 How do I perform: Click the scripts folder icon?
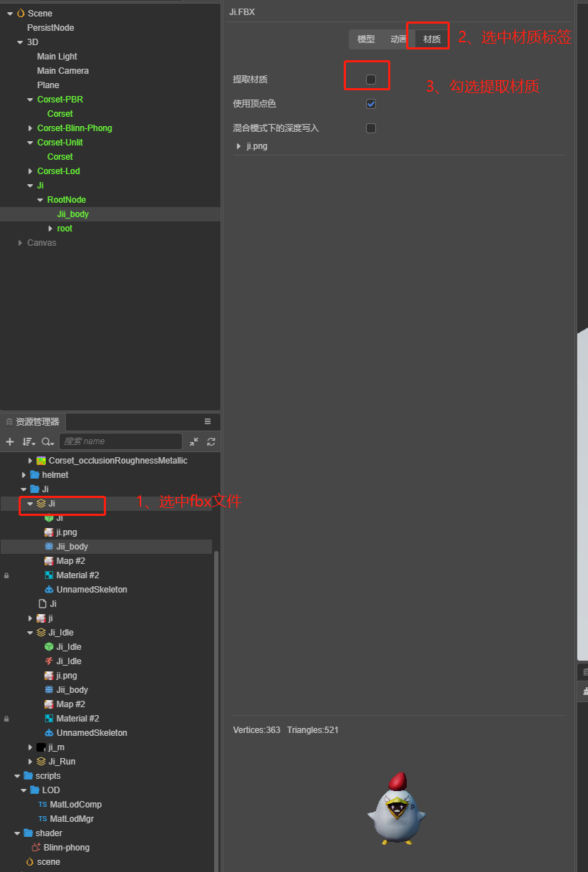click(x=28, y=775)
